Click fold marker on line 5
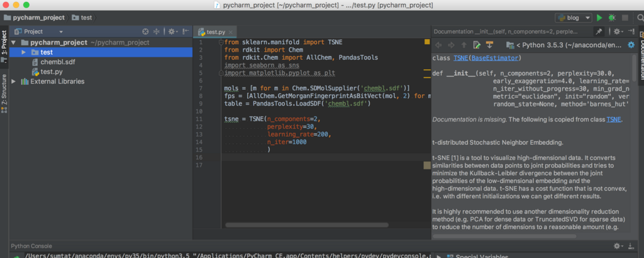 click(221, 73)
